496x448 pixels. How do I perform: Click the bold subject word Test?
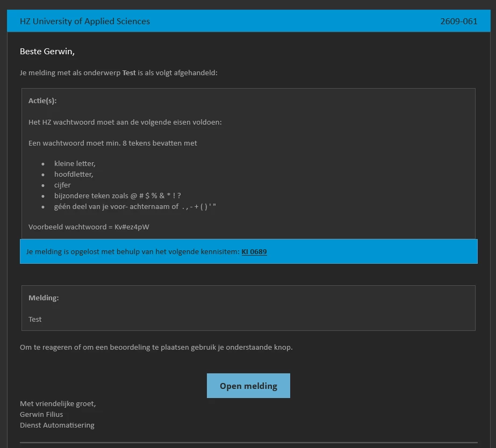tap(129, 73)
